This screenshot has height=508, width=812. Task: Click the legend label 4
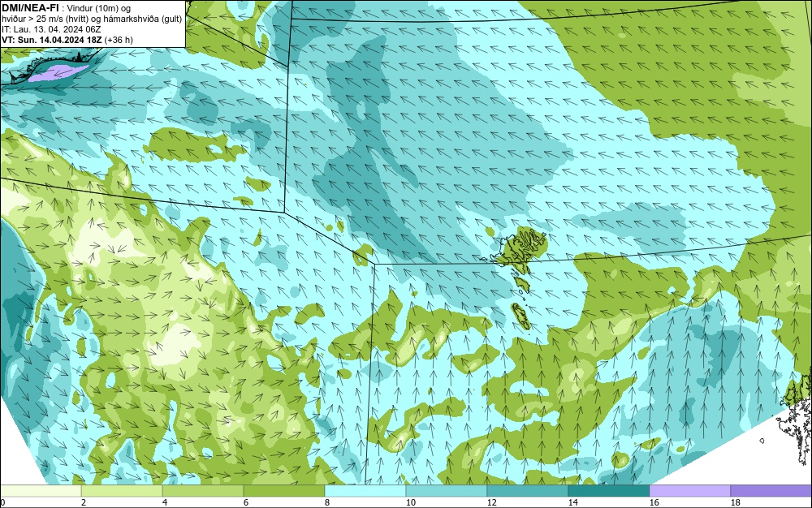[165, 502]
